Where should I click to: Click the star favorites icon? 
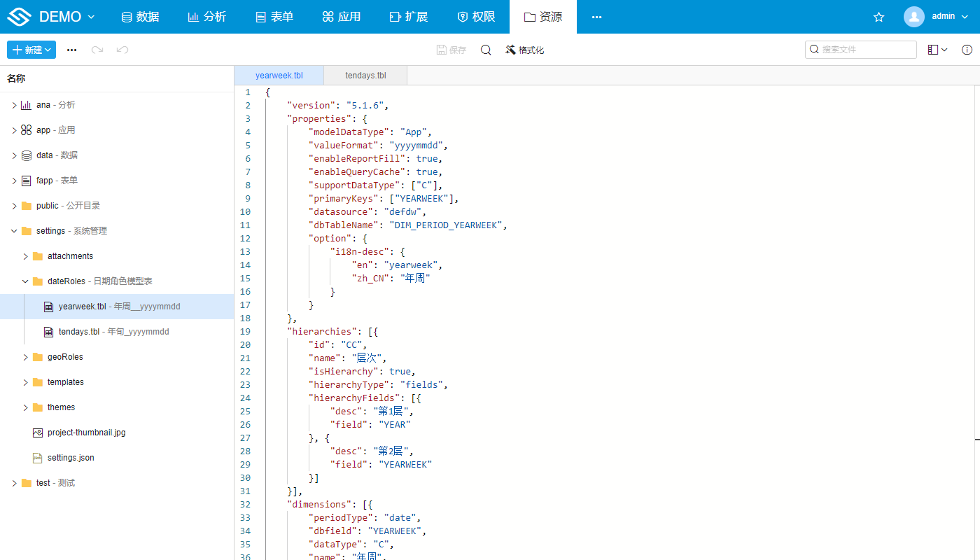(x=879, y=17)
